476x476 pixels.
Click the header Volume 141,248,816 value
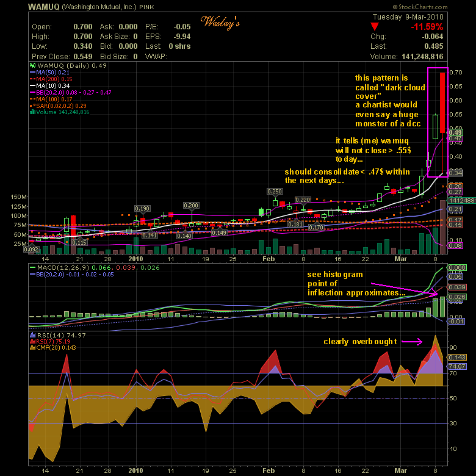pyautogui.click(x=422, y=57)
